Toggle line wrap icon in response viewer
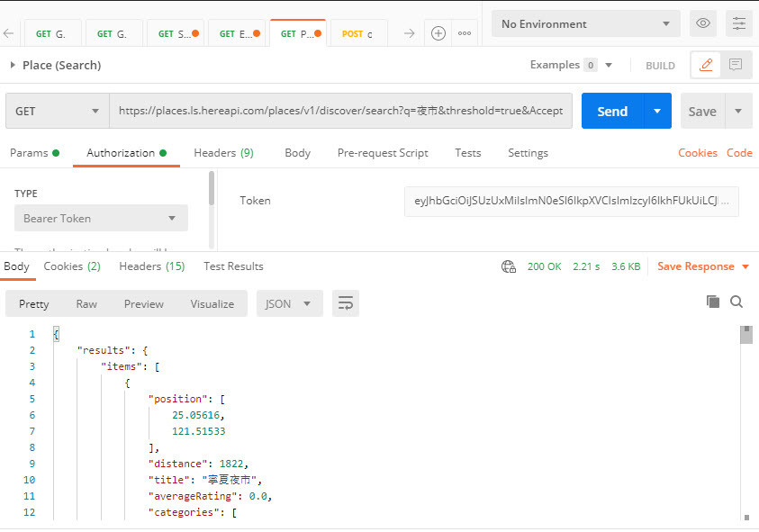This screenshot has height=532, width=759. [346, 303]
